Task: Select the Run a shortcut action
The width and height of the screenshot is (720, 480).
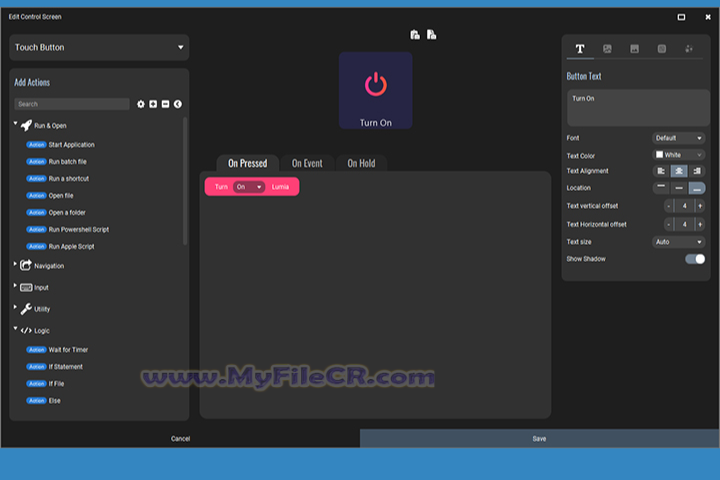Action: pyautogui.click(x=58, y=179)
